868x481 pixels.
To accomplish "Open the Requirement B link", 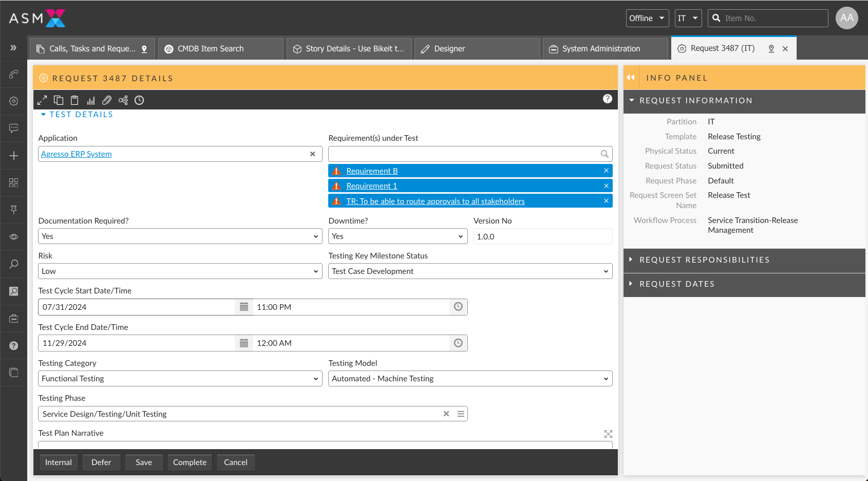I will coord(372,171).
